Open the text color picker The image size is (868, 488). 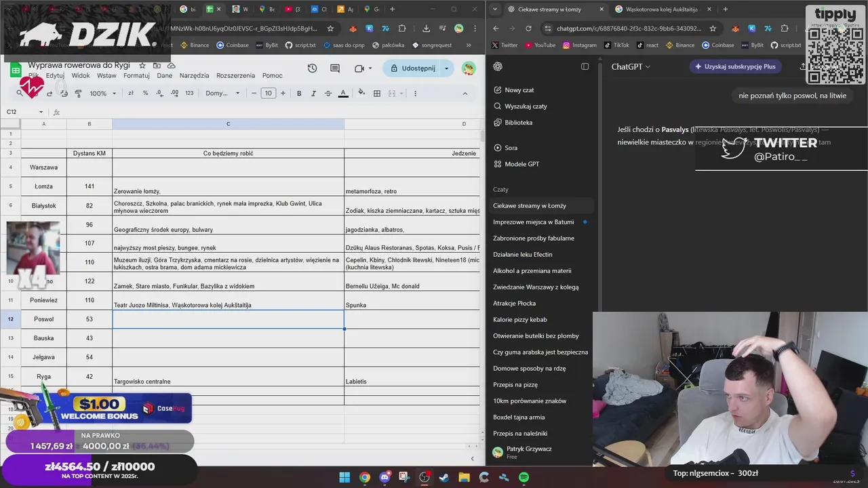pyautogui.click(x=343, y=94)
